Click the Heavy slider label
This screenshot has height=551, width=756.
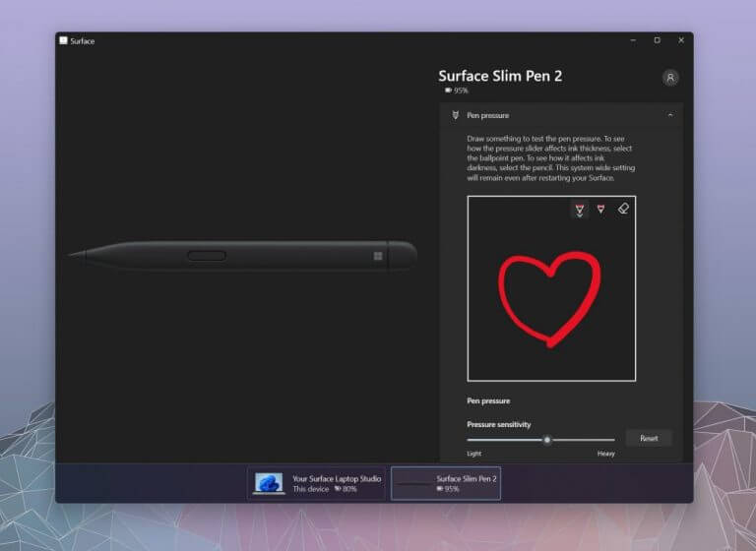605,454
